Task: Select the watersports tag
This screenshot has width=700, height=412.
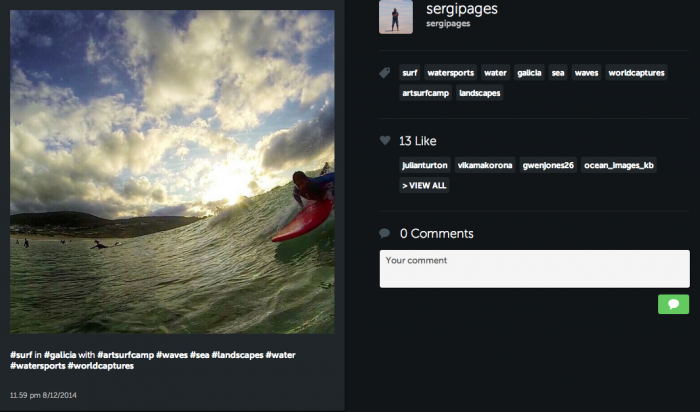Action: [450, 73]
